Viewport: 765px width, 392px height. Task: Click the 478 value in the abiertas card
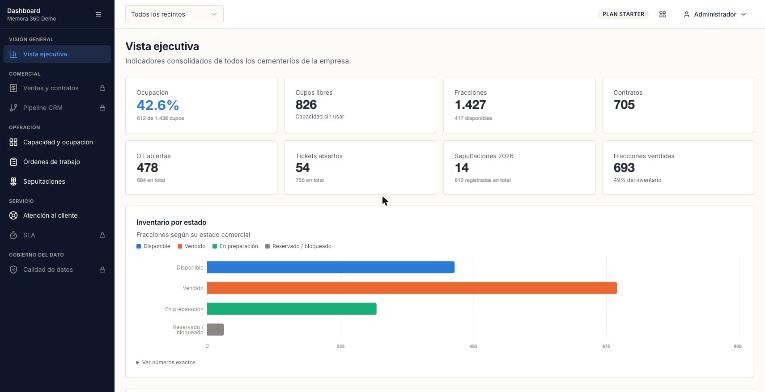147,167
